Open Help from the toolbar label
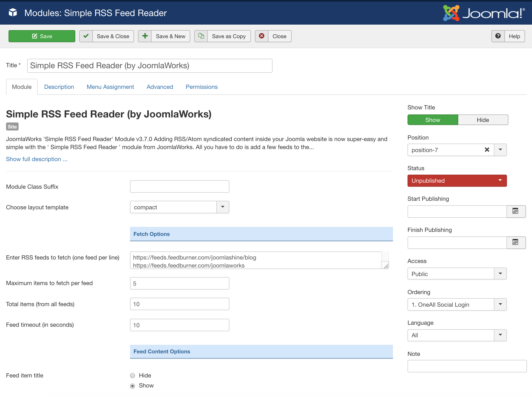 point(514,36)
